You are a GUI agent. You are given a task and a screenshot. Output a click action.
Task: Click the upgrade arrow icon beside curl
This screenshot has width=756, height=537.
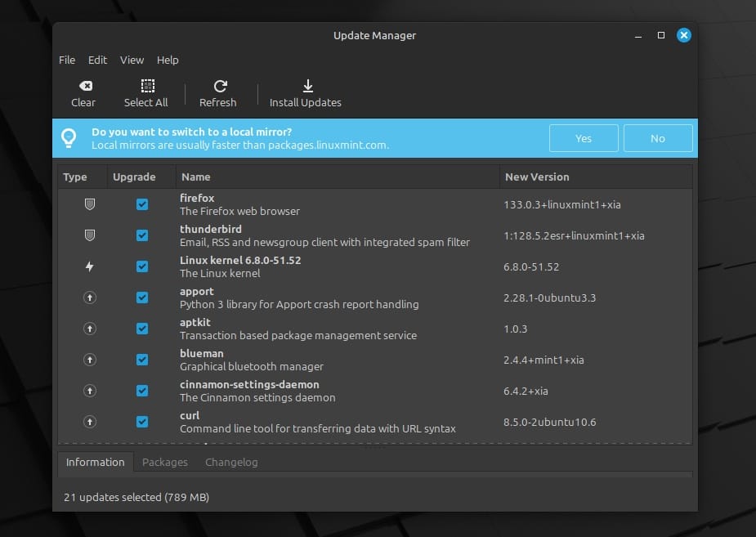tap(90, 422)
